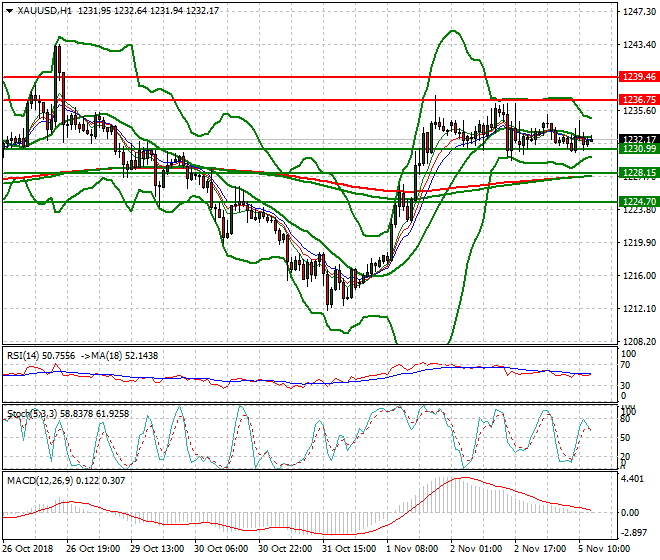Select the RSI scale value 70
Image resolution: width=660 pixels, height=560 pixels.
(x=625, y=365)
